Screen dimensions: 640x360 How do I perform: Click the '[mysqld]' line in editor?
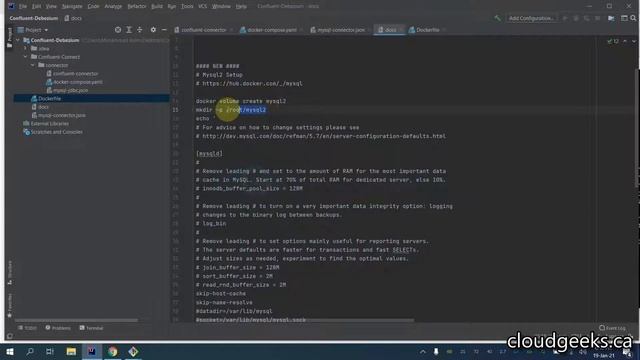(209, 153)
